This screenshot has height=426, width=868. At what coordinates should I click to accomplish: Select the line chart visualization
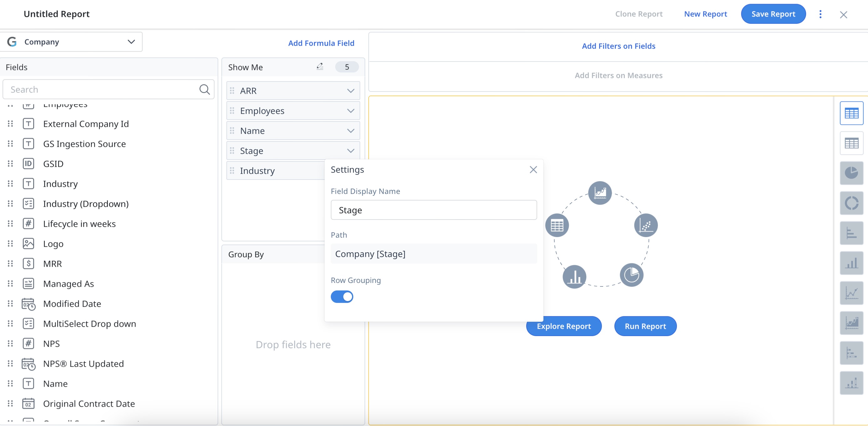[x=851, y=293]
